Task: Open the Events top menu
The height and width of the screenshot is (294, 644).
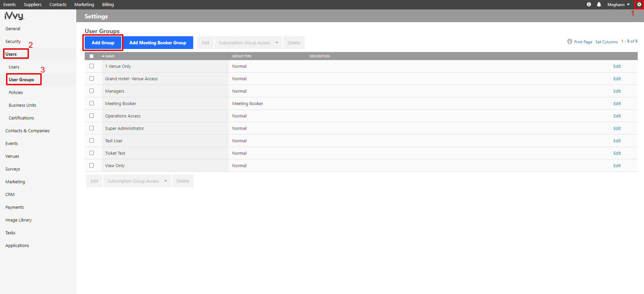Action: (10, 5)
